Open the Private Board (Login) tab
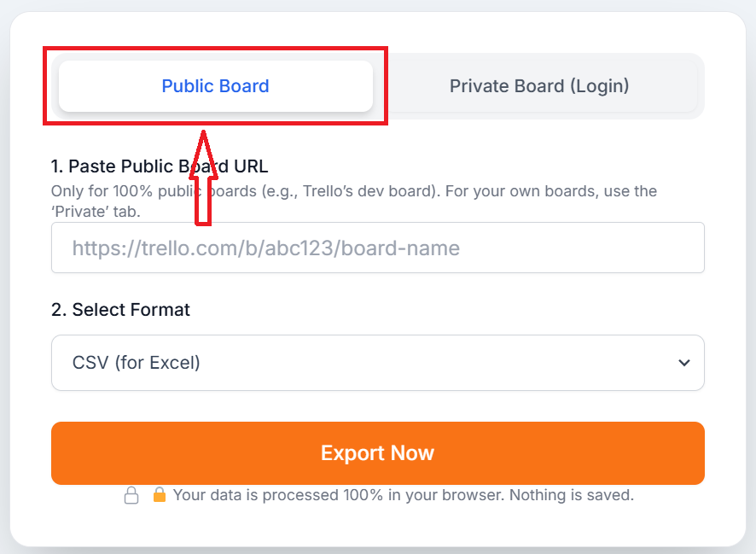 538,85
